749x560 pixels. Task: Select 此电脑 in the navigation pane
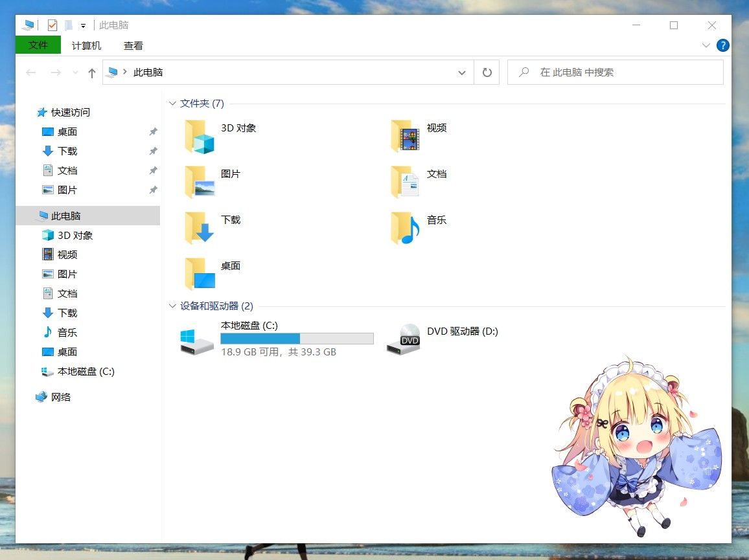pos(88,216)
